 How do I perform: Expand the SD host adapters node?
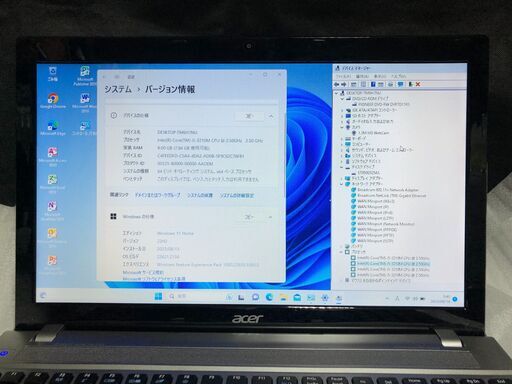(342, 116)
